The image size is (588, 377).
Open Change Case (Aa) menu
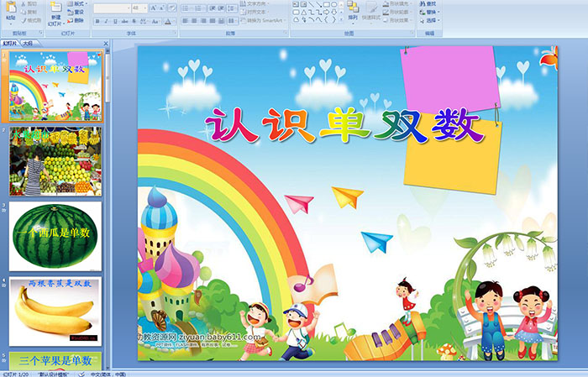click(x=155, y=22)
